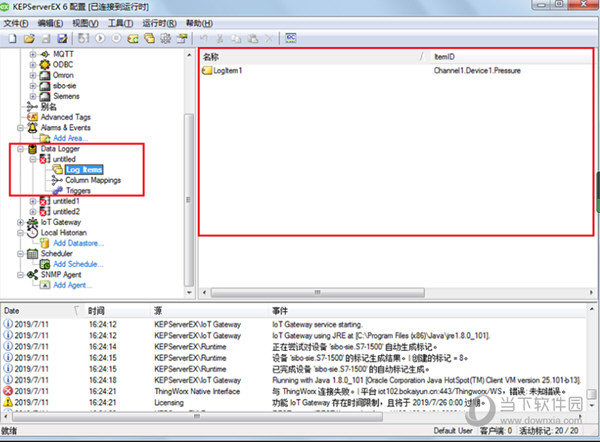Select the LogItem1 row in the list
The image size is (600, 442).
(228, 70)
